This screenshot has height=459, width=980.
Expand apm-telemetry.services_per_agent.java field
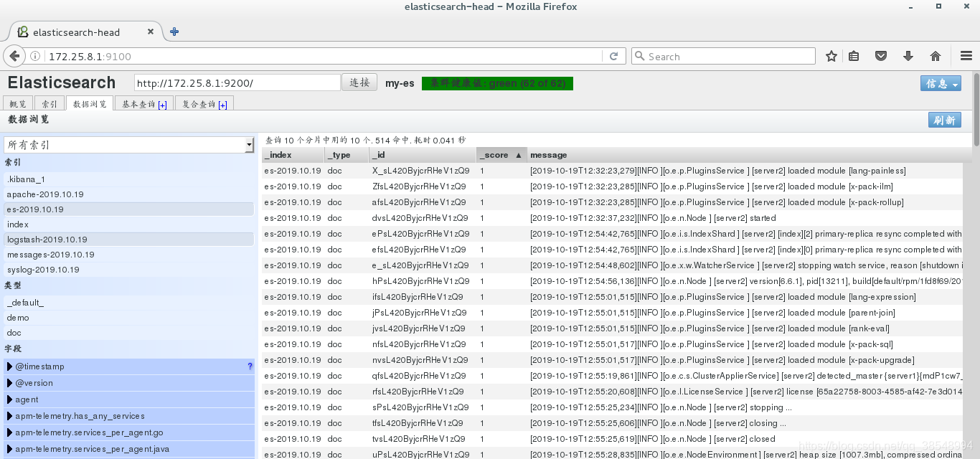10,449
